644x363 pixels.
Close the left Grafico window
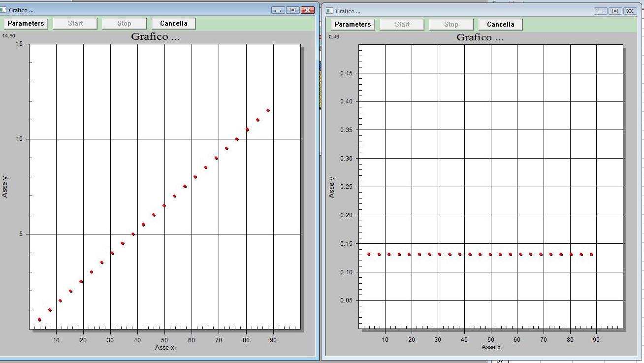[x=308, y=10]
